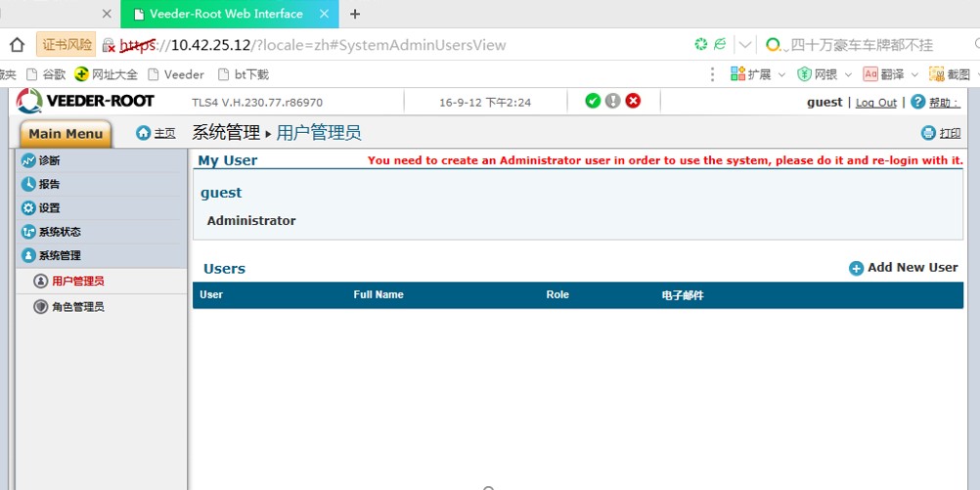The image size is (980, 490).
Task: Click the blue help question mark icon
Action: coord(917,102)
